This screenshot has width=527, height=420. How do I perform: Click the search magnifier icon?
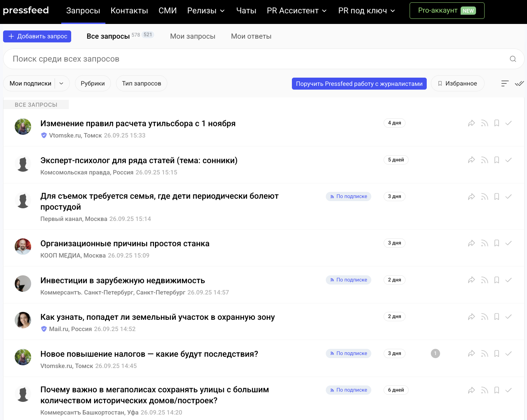[513, 59]
